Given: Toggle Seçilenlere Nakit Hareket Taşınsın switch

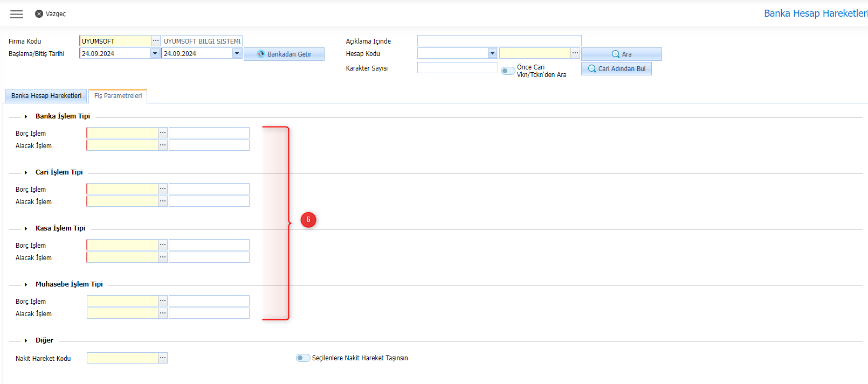Looking at the screenshot, I should 303,358.
